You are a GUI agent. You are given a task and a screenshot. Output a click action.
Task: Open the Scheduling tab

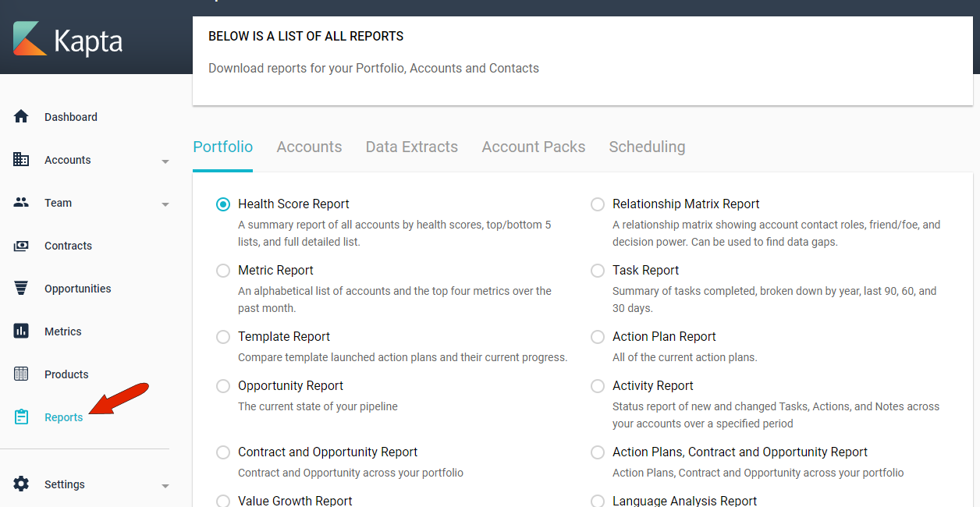pyautogui.click(x=647, y=147)
